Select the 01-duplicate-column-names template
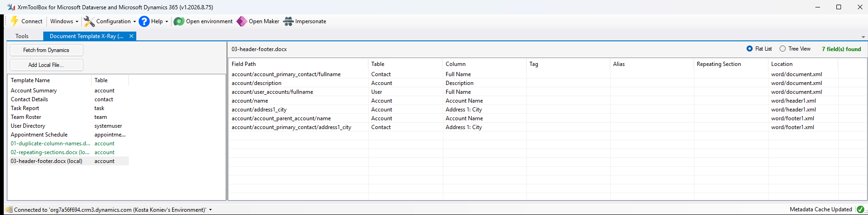Screen dimensions: 868x215 50,143
